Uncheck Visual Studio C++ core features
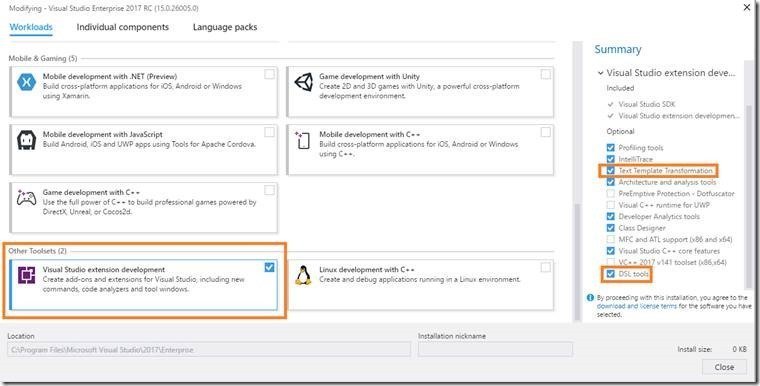 click(611, 251)
